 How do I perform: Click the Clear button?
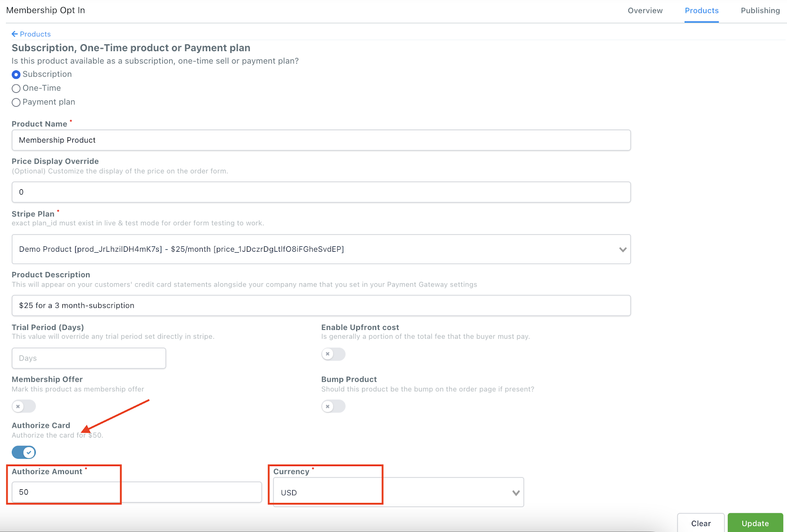click(x=701, y=523)
